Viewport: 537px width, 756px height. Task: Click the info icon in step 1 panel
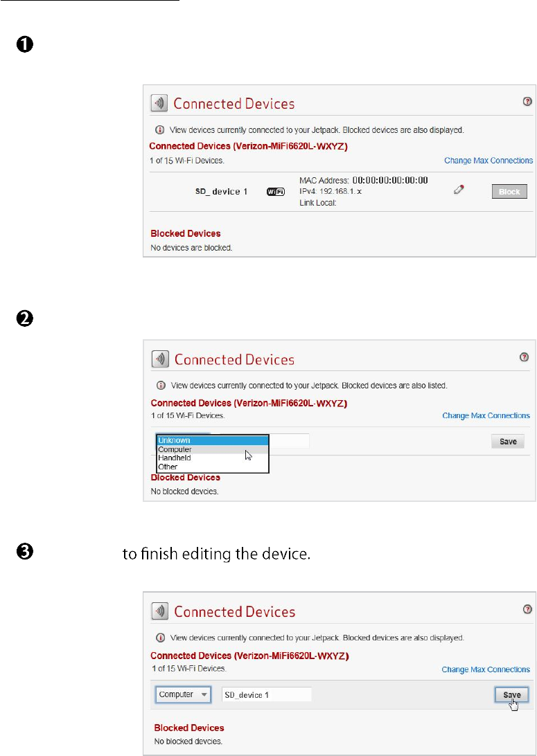point(160,129)
